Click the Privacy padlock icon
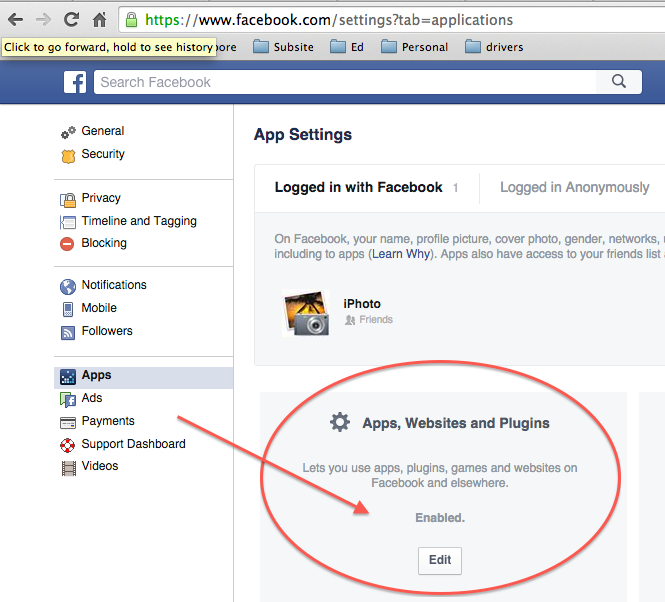Viewport: 665px width, 602px height. 68,199
